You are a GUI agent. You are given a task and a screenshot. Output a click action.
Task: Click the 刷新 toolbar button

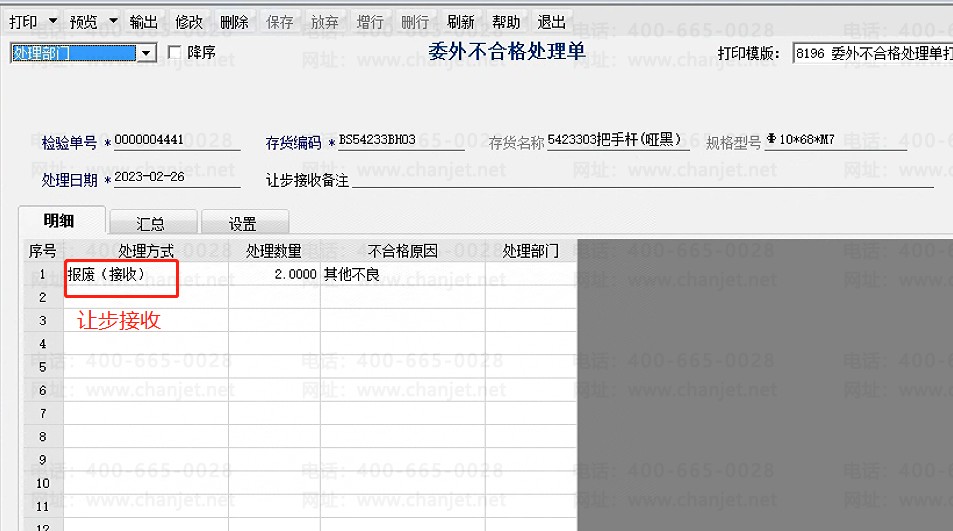point(460,22)
